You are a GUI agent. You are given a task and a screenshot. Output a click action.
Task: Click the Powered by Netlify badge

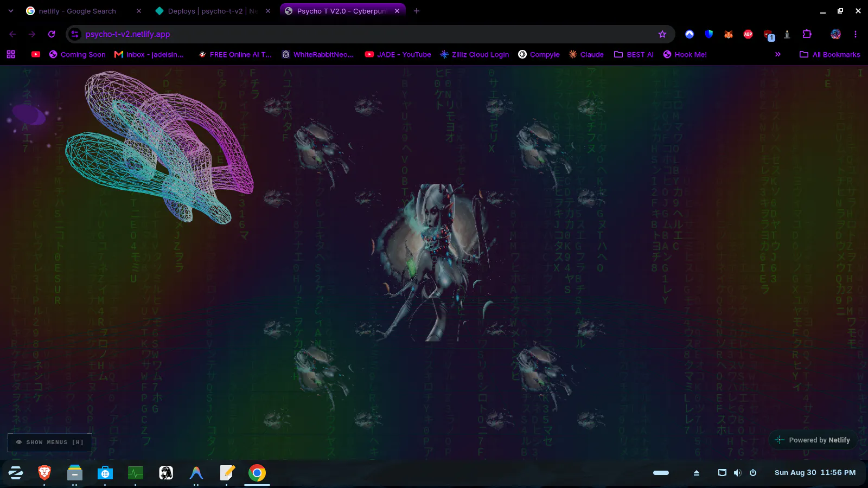[x=813, y=440]
